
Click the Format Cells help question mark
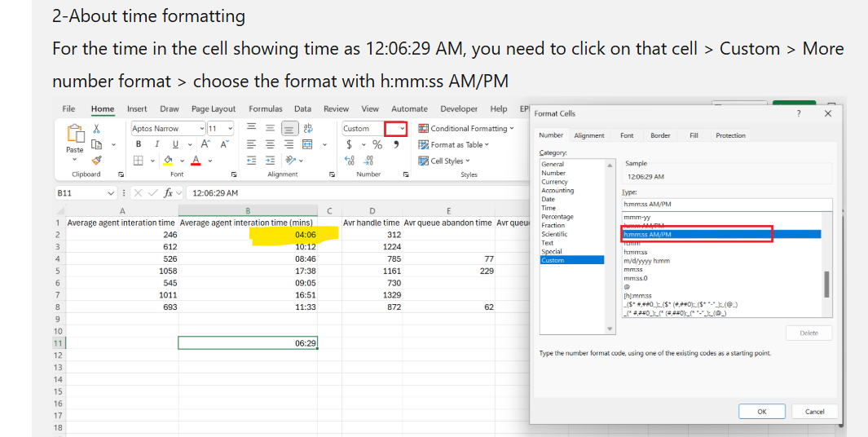tap(798, 113)
